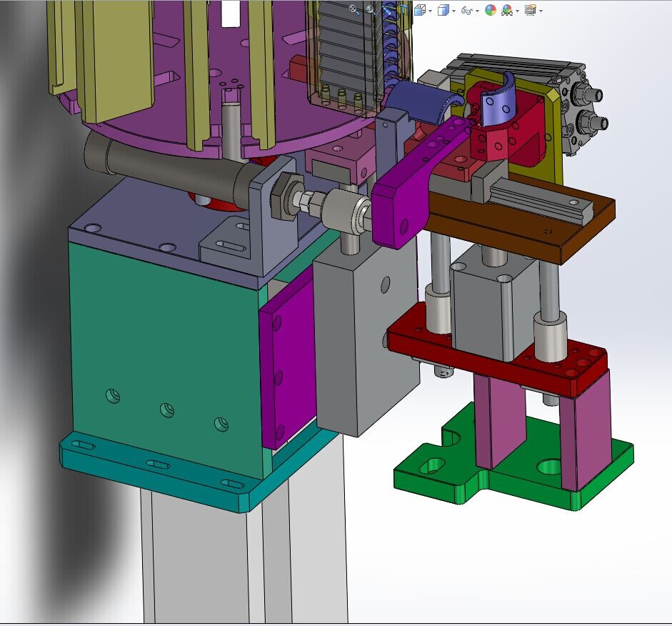Expand the View Orientation dropdown arrow
Viewport: 672px width, 626px height.
431,11
